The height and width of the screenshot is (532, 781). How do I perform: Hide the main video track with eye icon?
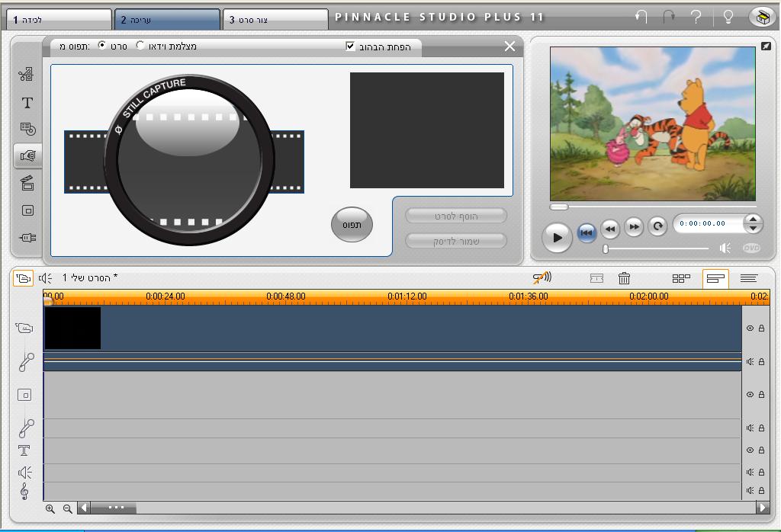tap(750, 328)
